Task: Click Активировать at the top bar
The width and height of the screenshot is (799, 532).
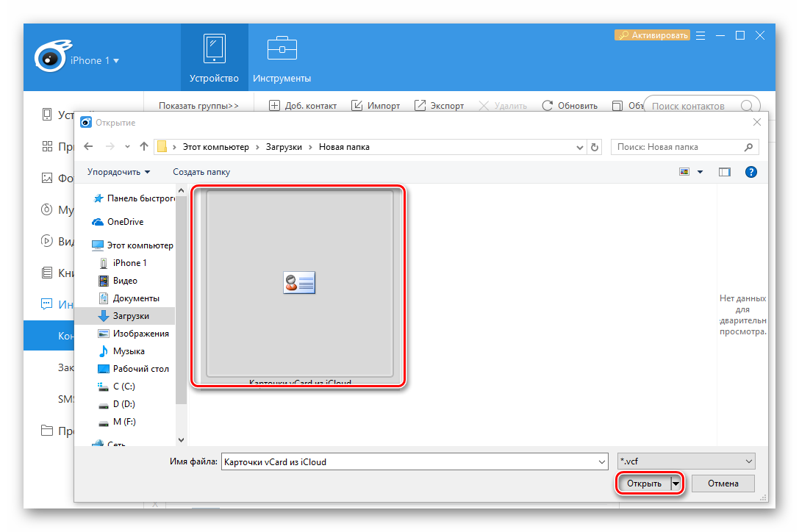Action: point(652,35)
